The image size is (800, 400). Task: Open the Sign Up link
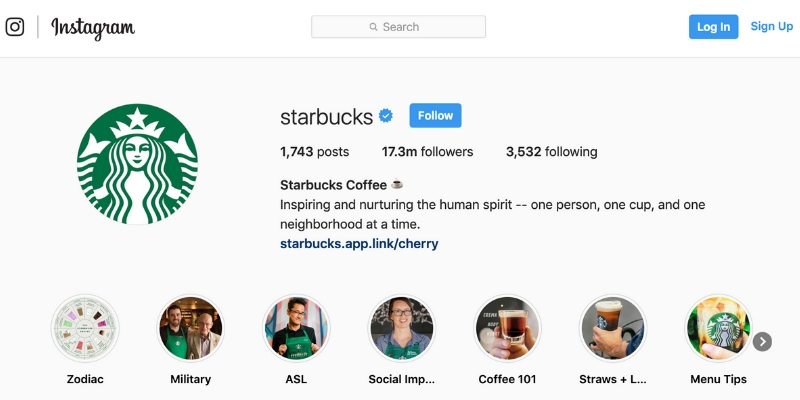click(x=771, y=26)
